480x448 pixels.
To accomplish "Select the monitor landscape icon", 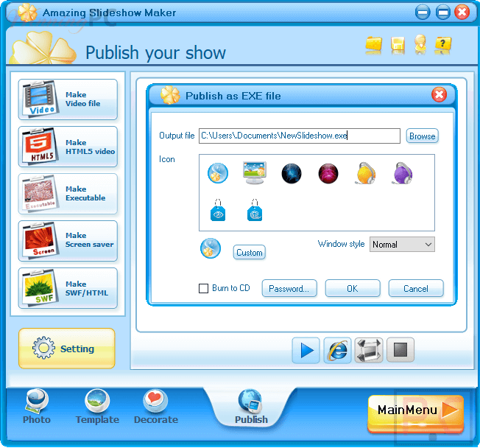I will (255, 172).
